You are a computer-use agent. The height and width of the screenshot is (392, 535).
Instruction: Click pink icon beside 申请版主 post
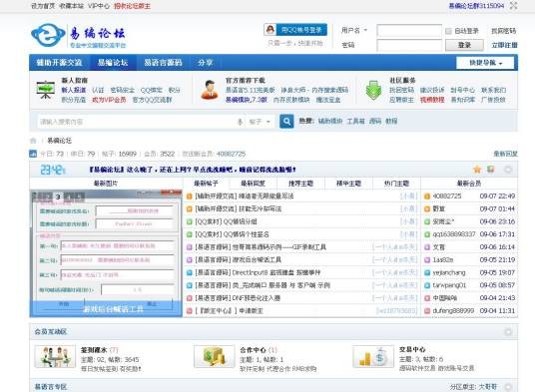pyautogui.click(x=190, y=311)
